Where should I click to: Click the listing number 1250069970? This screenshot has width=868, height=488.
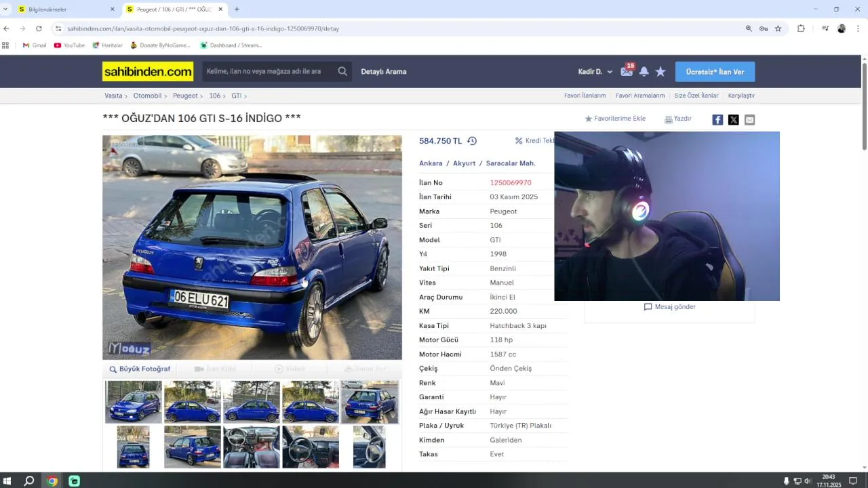point(511,183)
